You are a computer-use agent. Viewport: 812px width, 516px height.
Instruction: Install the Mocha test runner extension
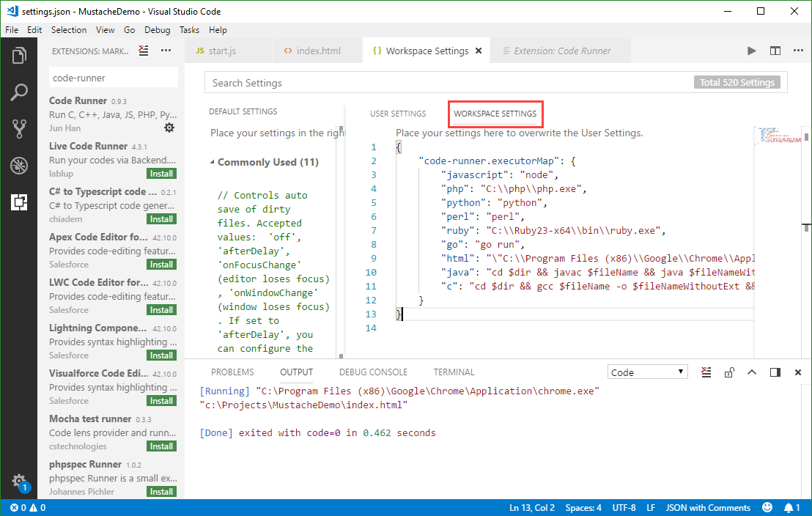coord(161,446)
